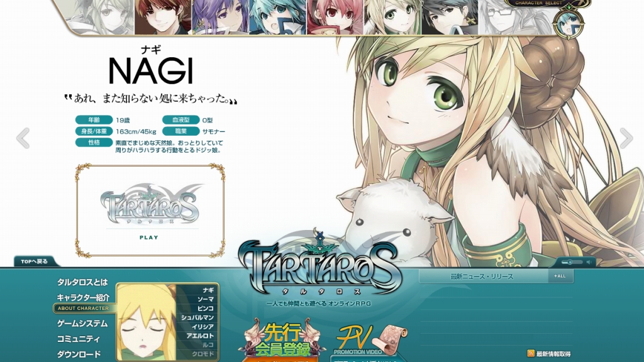
Task: Click the 19歳 age value
Action: [x=123, y=120]
